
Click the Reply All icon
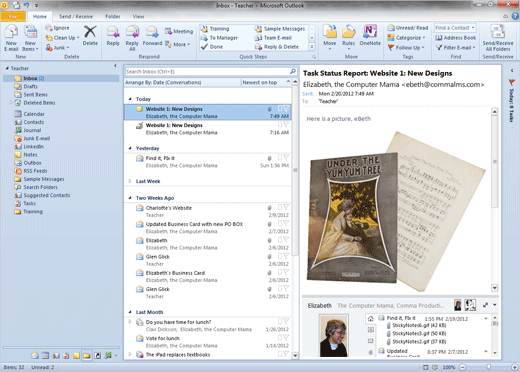coord(132,38)
